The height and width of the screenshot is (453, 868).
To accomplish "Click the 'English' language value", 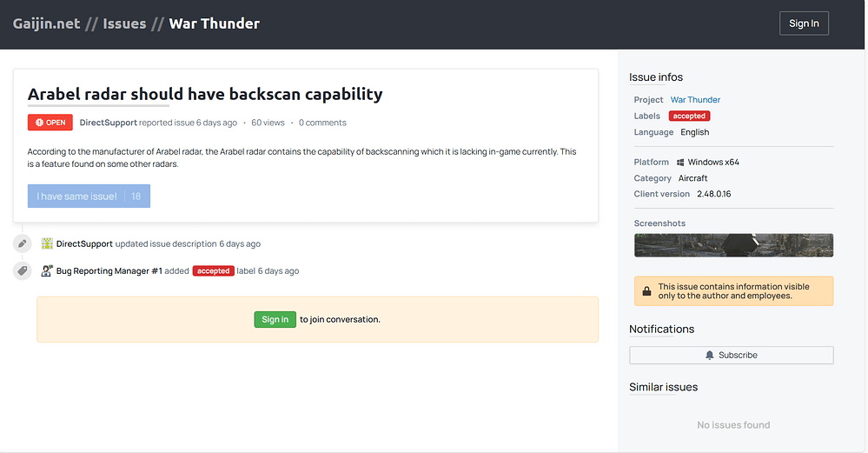I will pos(695,132).
